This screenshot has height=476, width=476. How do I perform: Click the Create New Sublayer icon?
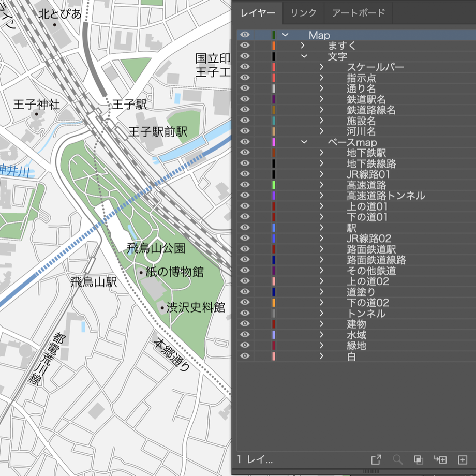(x=440, y=459)
